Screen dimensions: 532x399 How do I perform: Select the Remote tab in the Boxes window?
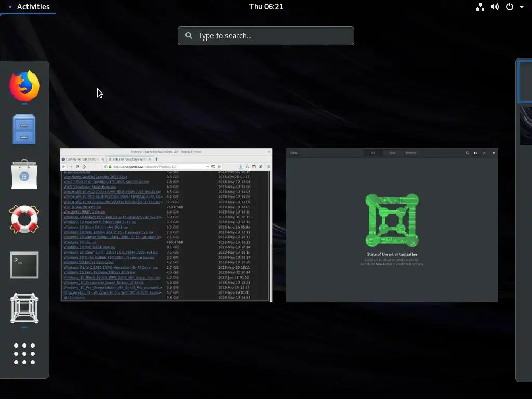pos(411,153)
